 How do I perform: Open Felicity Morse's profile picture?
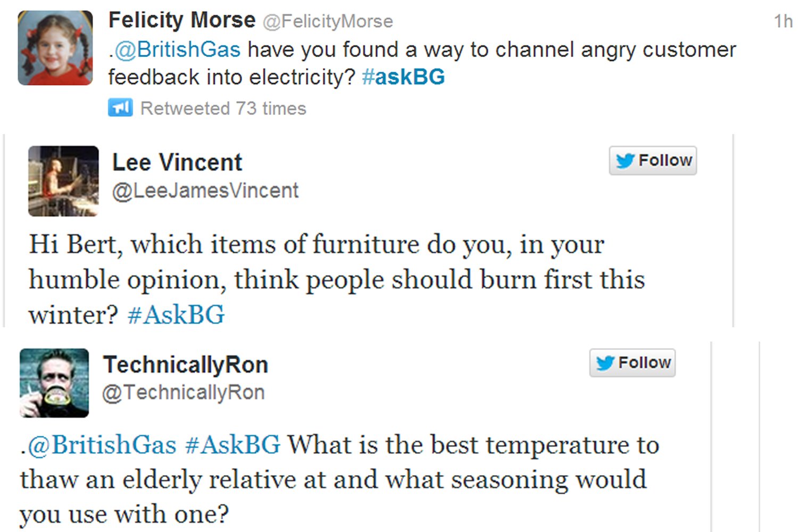coord(55,48)
